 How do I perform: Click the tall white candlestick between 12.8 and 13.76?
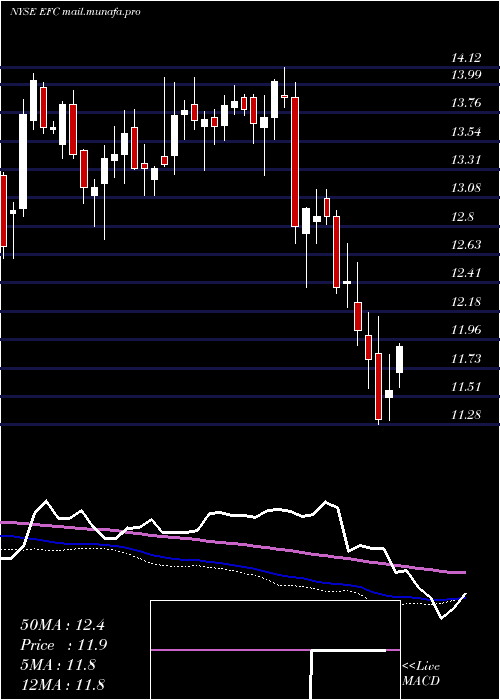[23, 161]
